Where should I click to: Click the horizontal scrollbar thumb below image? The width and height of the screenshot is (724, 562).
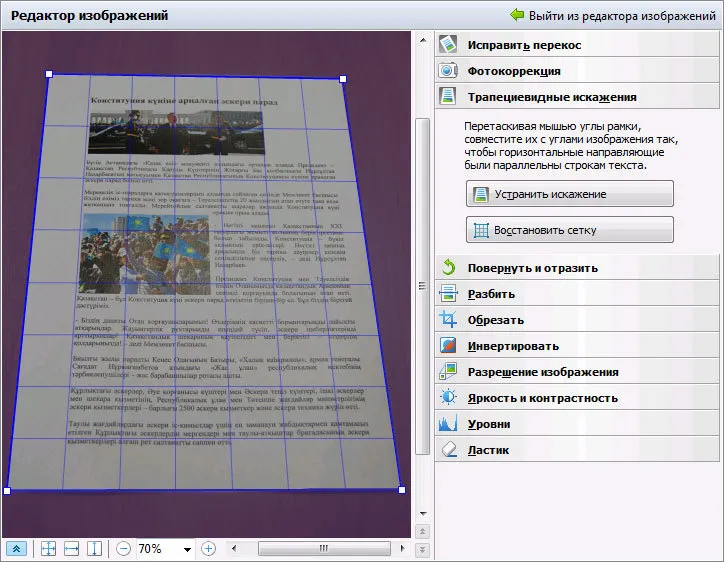pos(324,549)
